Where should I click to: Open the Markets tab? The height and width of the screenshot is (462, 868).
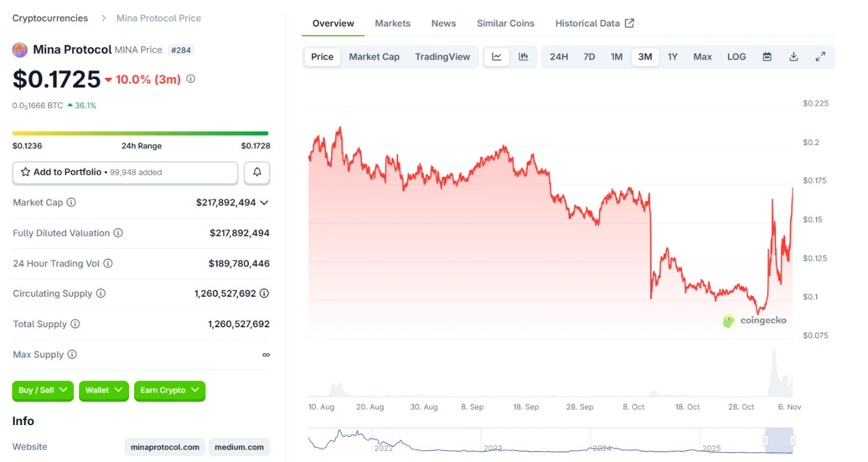pyautogui.click(x=392, y=23)
